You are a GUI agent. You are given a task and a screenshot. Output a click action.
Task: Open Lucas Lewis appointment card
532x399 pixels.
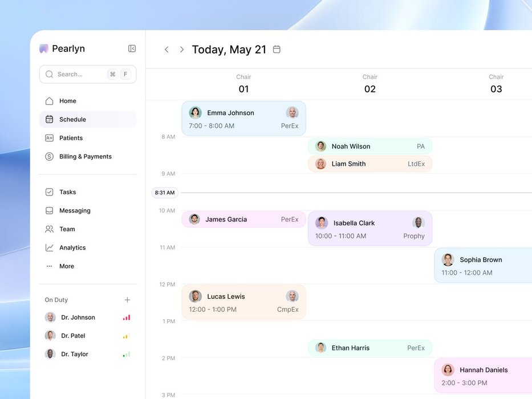(243, 302)
